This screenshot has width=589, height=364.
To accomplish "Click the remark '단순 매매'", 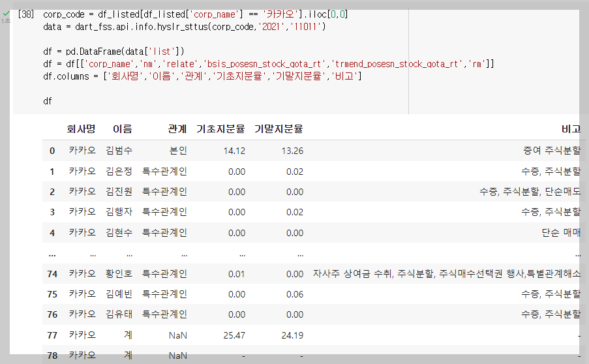I will click(561, 233).
